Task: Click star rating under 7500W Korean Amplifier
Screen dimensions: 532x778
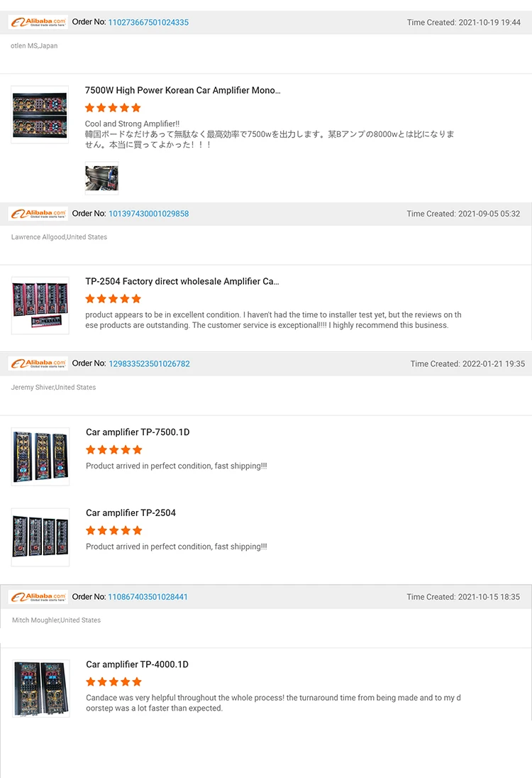Action: pyautogui.click(x=113, y=108)
